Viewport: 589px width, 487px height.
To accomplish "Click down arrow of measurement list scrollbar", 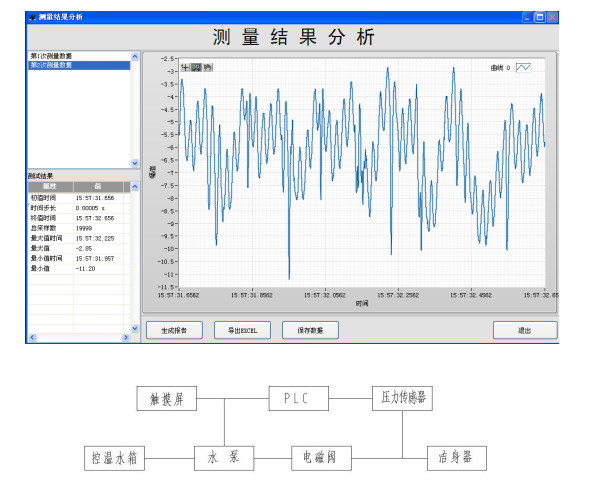I will pyautogui.click(x=135, y=163).
